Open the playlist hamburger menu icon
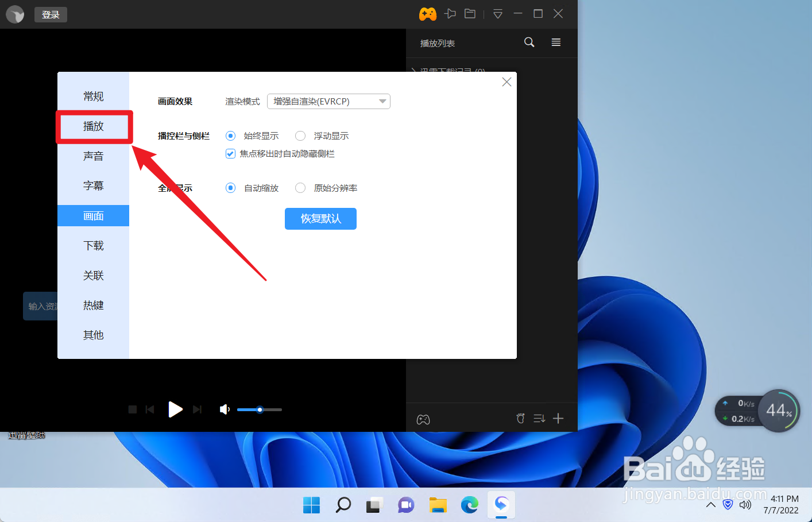812x522 pixels. 555,42
